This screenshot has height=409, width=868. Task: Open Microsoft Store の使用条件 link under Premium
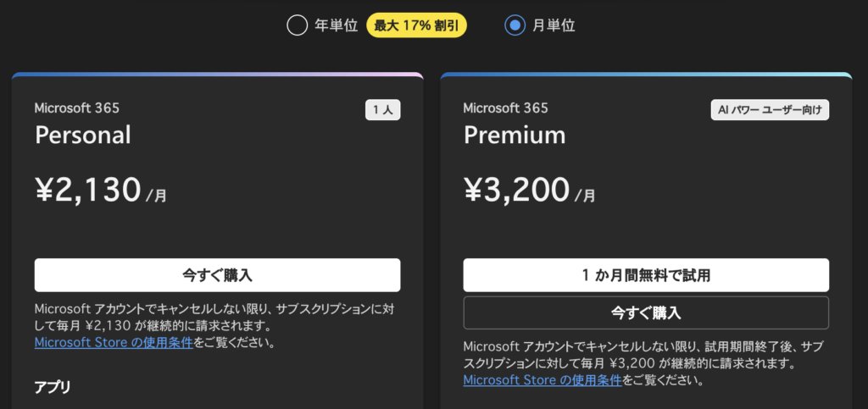pyautogui.click(x=542, y=380)
